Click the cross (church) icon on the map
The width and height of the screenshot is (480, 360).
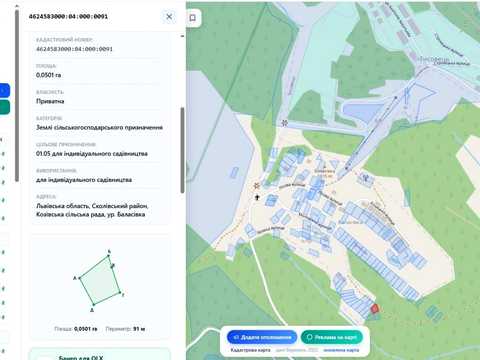pyautogui.click(x=257, y=198)
